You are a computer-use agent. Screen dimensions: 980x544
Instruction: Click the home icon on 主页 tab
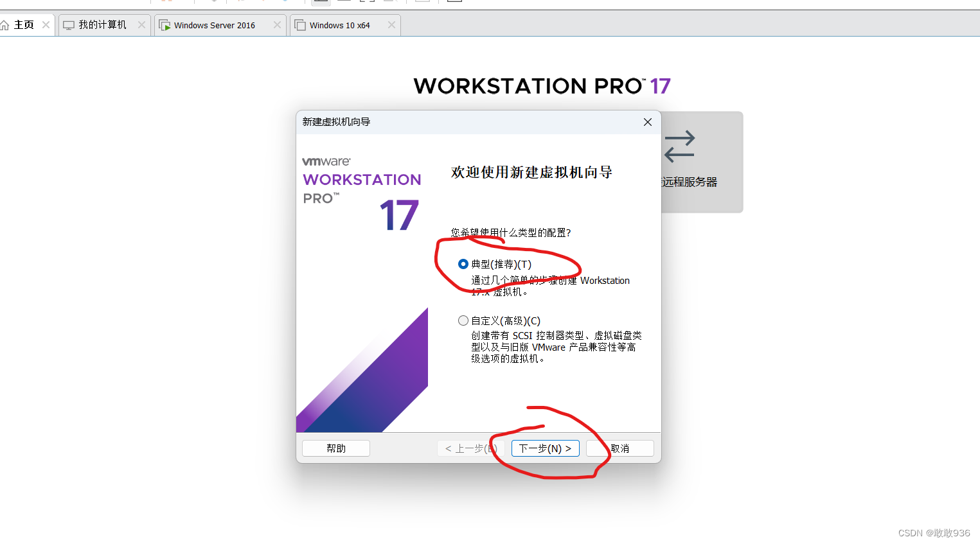pos(4,25)
